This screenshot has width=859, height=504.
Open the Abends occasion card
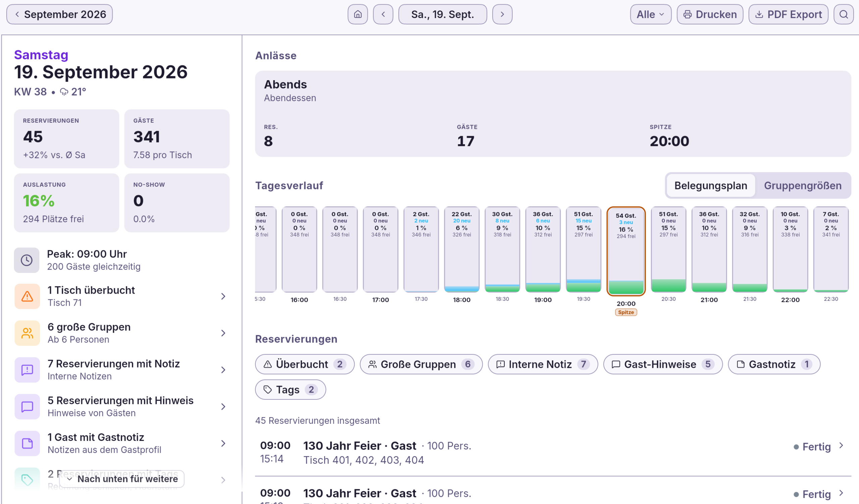pyautogui.click(x=553, y=114)
